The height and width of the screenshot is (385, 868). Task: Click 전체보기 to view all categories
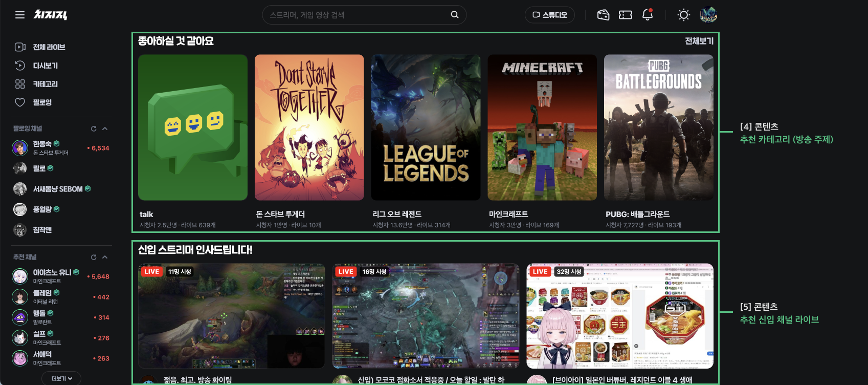tap(699, 41)
